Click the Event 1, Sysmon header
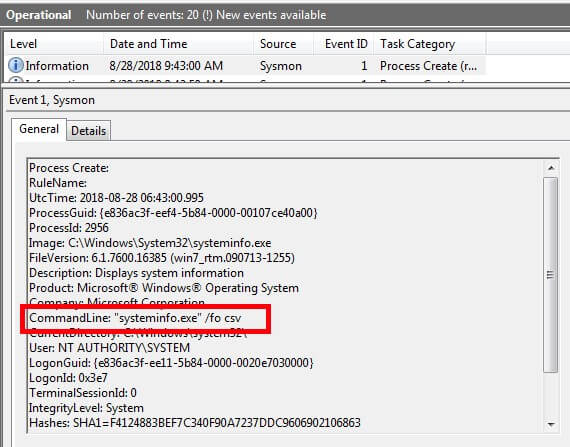 pyautogui.click(x=52, y=100)
